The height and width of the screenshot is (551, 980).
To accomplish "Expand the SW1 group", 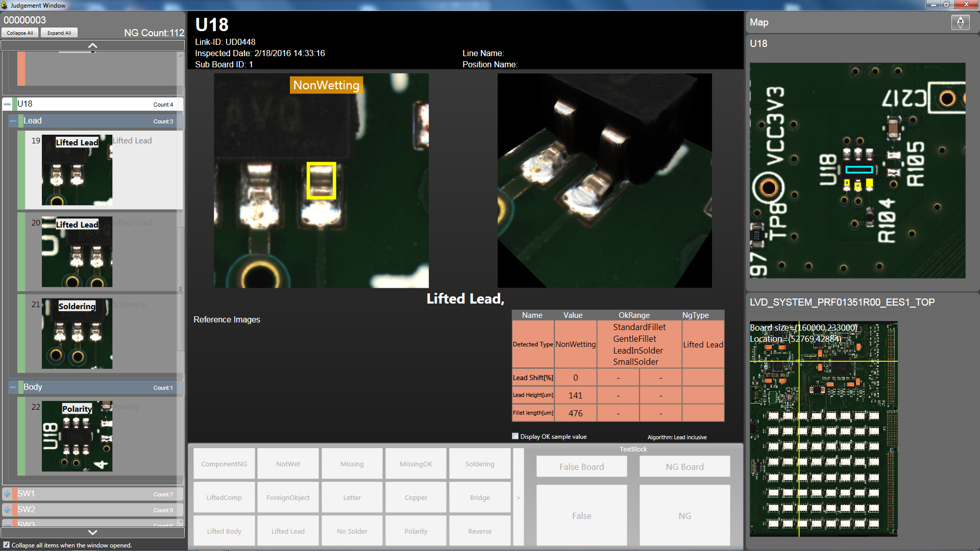I will click(x=7, y=494).
